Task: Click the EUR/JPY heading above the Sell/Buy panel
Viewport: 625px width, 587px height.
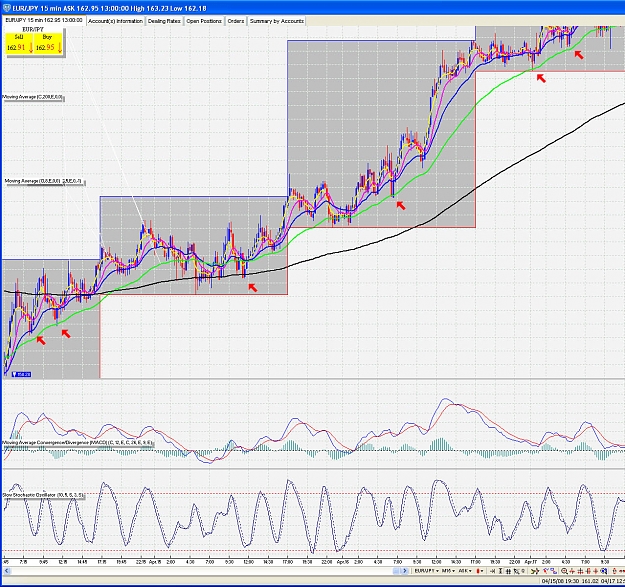Action: pos(33,29)
